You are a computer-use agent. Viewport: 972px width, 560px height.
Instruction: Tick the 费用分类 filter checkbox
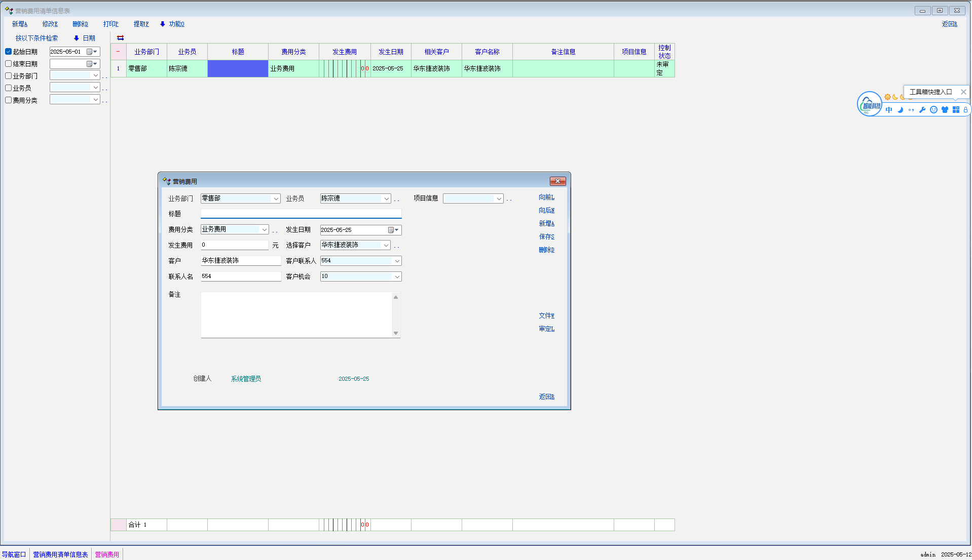[x=9, y=100]
